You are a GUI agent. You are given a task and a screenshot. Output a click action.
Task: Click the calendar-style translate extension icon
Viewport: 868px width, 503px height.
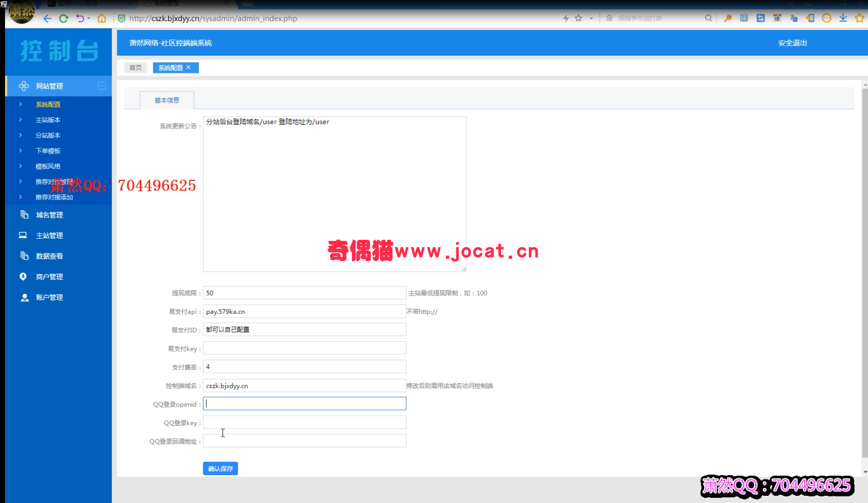(777, 18)
